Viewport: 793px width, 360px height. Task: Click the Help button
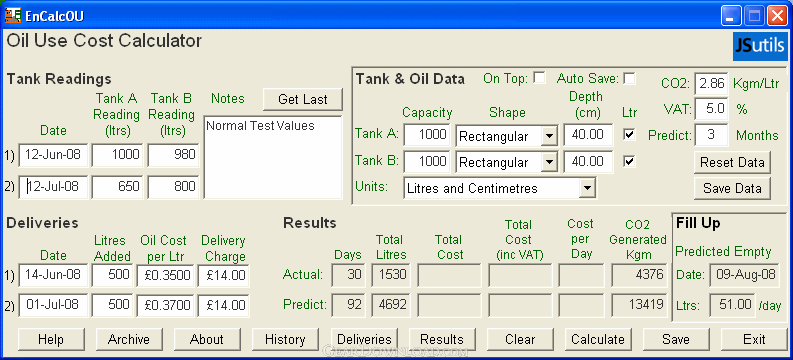click(x=51, y=339)
